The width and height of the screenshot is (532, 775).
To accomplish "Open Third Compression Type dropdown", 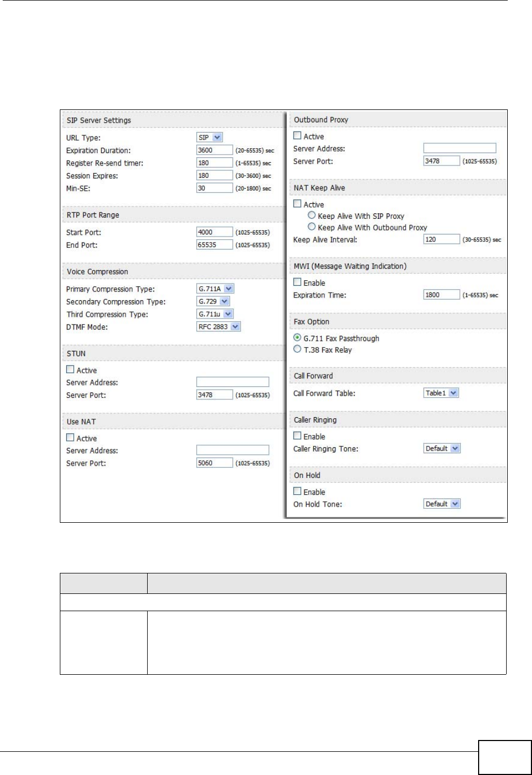I will (215, 314).
